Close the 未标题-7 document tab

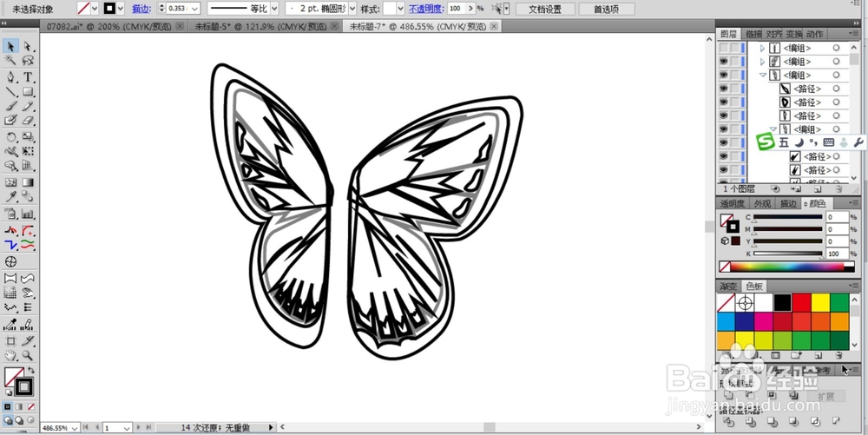tap(494, 27)
